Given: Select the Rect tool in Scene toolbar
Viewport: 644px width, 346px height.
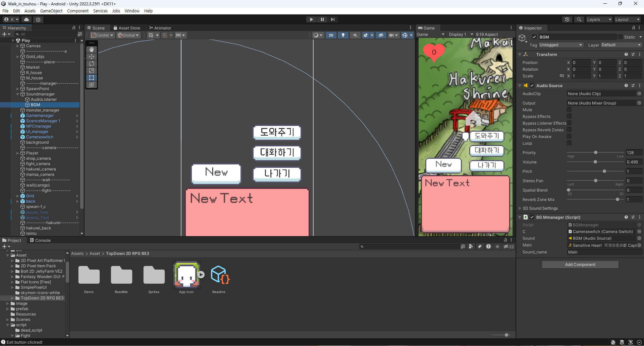Looking at the screenshot, I should tap(92, 78).
